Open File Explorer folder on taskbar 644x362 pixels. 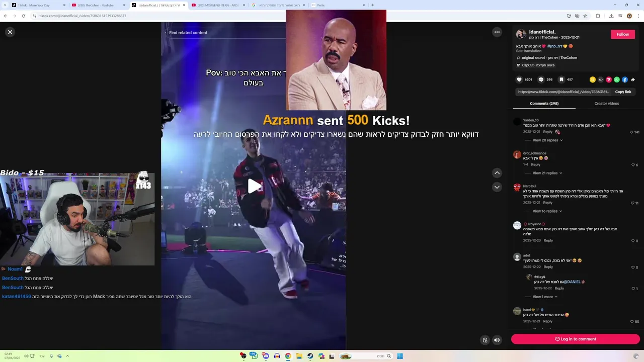[x=299, y=356]
